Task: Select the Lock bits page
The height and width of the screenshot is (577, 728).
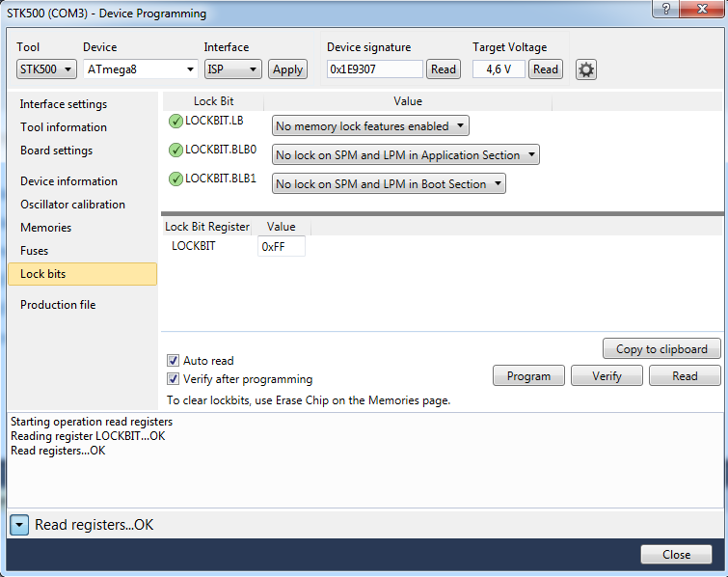Action: 83,274
